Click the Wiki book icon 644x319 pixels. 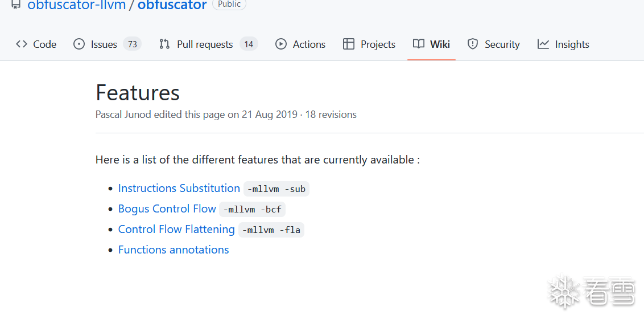[x=419, y=44]
